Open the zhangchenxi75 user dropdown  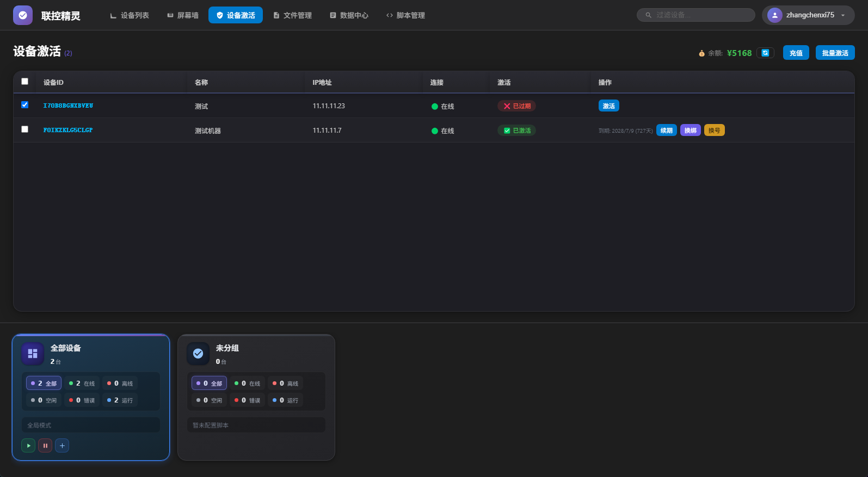coord(808,15)
